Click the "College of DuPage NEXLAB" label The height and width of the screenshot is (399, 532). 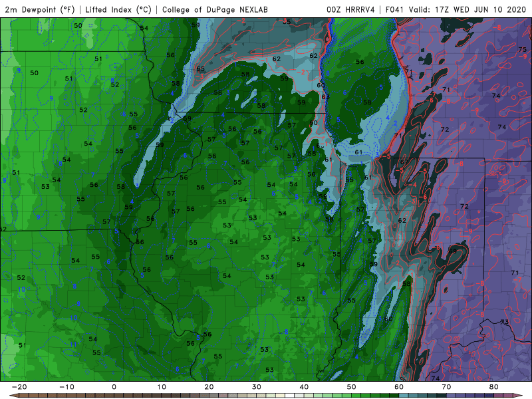pyautogui.click(x=215, y=9)
